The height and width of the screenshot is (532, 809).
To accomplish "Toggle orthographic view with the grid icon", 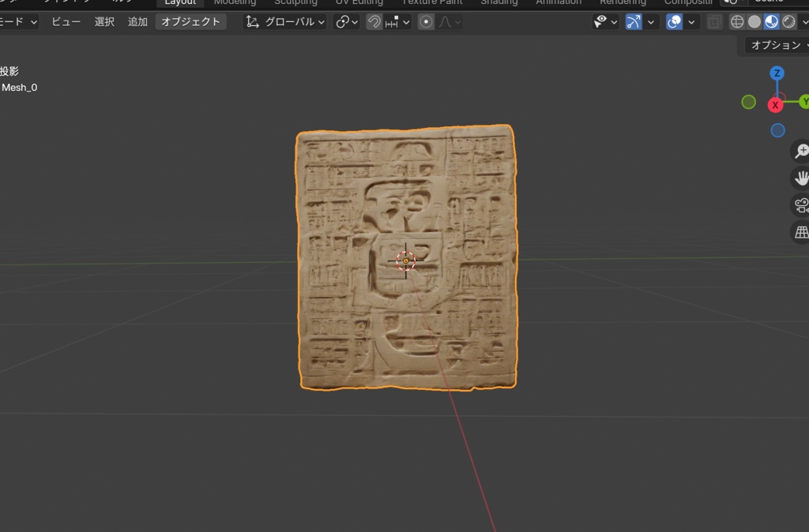I will [800, 231].
